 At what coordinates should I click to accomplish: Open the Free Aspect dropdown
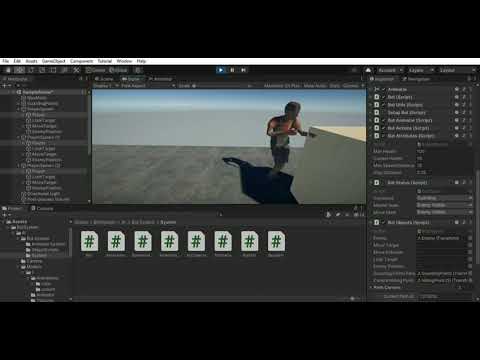148,86
